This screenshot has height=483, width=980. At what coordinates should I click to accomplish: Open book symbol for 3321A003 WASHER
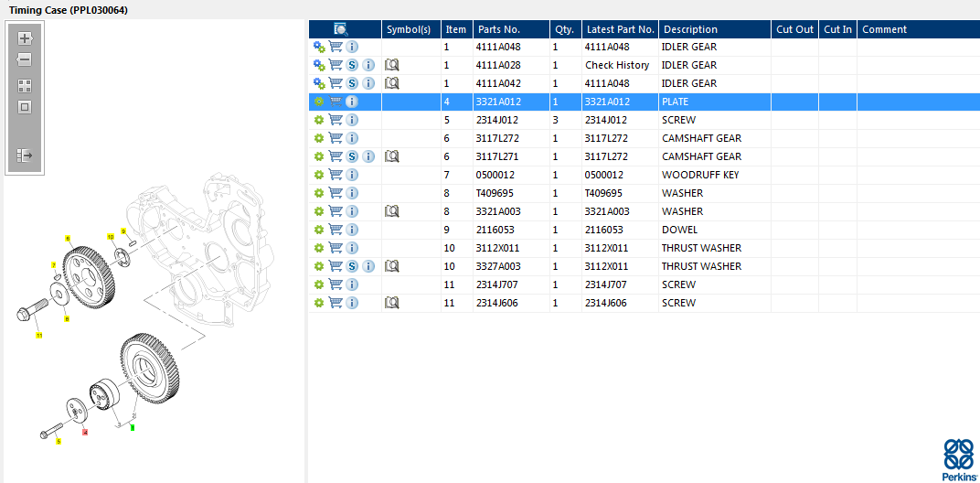pyautogui.click(x=392, y=211)
